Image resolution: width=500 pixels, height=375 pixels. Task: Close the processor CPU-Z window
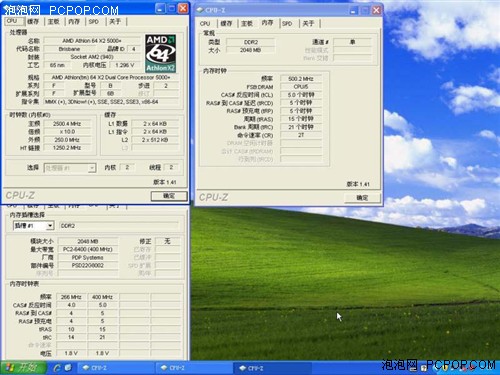point(183,8)
